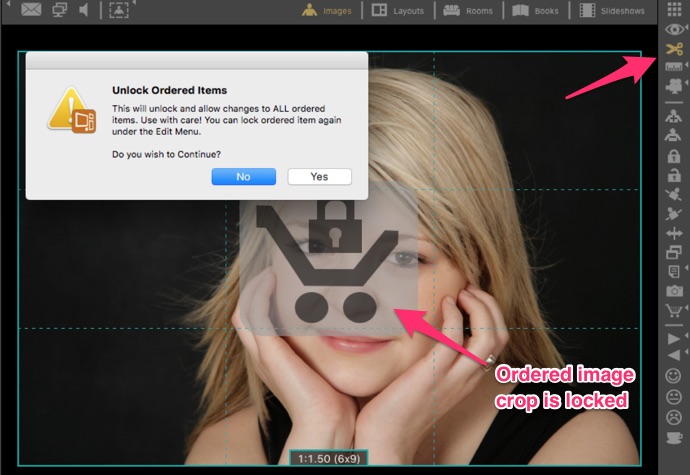Screen dimensions: 690x475
Task: Click the open padlock unlock icon
Action: click(x=674, y=176)
